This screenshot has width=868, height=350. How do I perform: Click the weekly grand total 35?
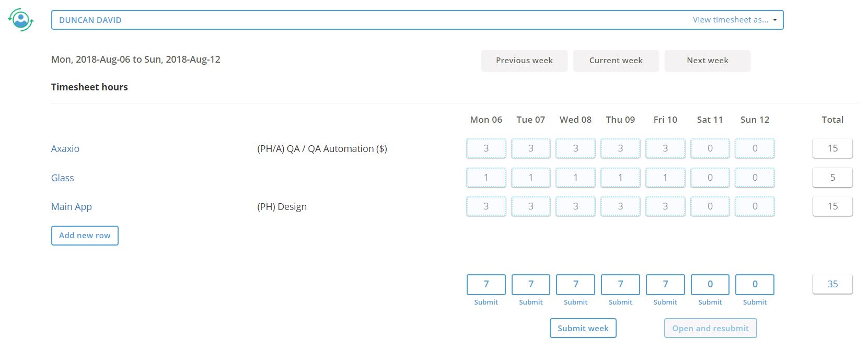tap(832, 284)
